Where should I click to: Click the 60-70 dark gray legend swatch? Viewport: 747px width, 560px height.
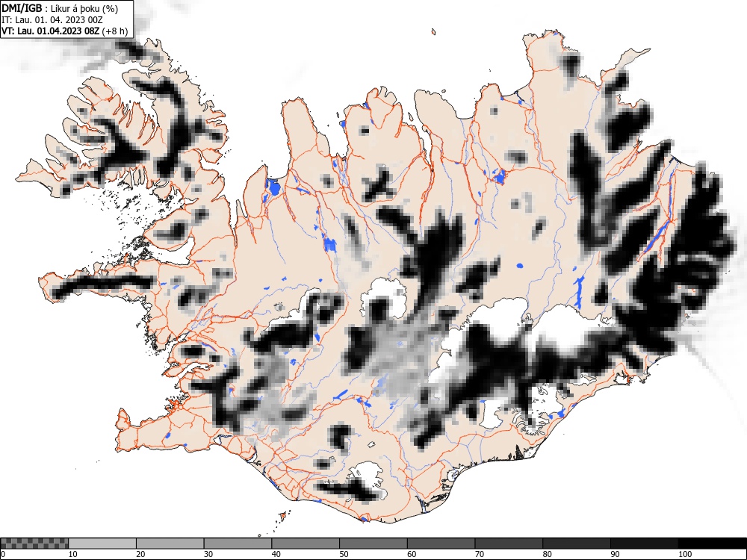[x=441, y=544]
